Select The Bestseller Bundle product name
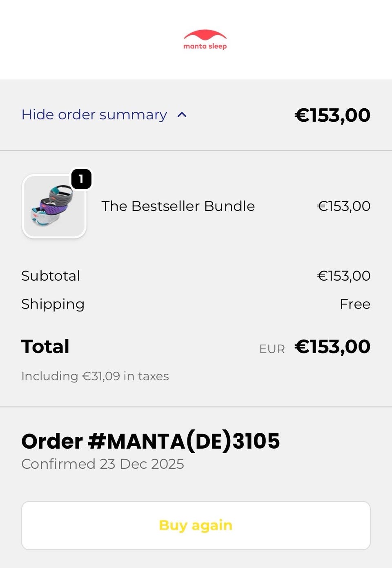Viewport: 392px width, 568px height. (x=178, y=206)
